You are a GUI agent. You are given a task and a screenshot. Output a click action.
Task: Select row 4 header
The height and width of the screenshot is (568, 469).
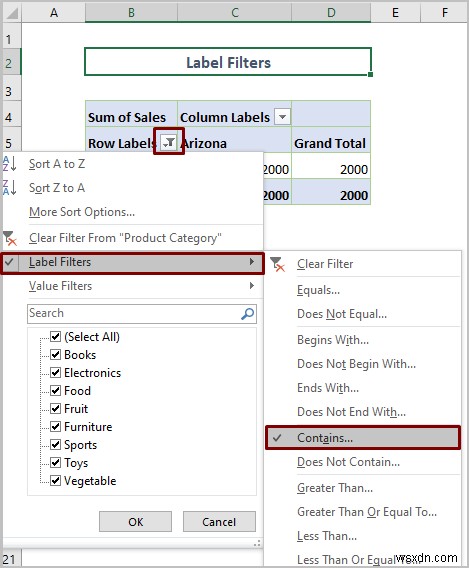[12, 114]
